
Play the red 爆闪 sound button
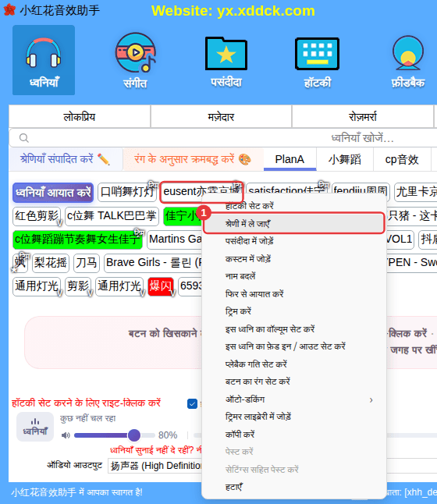(161, 286)
